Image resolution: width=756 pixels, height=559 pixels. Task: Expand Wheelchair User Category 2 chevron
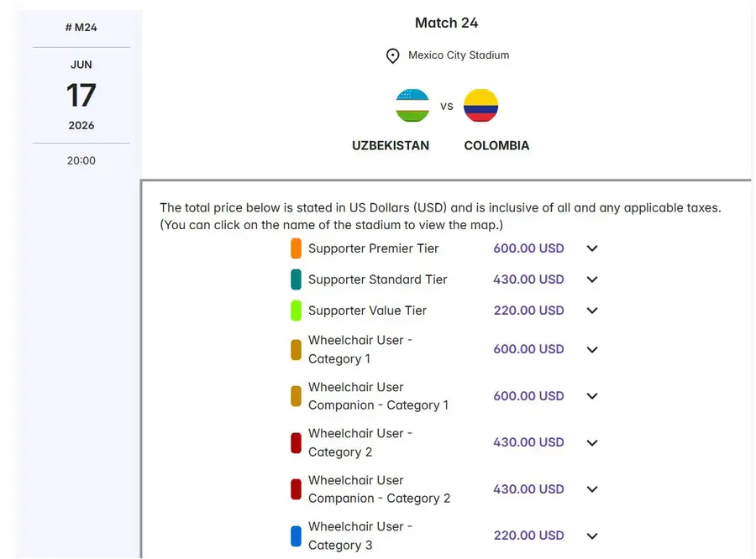point(592,443)
